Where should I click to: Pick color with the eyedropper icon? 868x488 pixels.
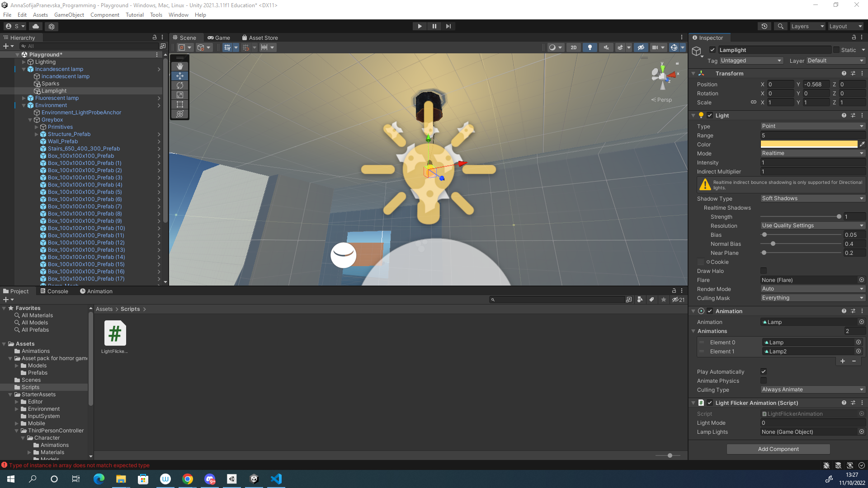pos(862,144)
